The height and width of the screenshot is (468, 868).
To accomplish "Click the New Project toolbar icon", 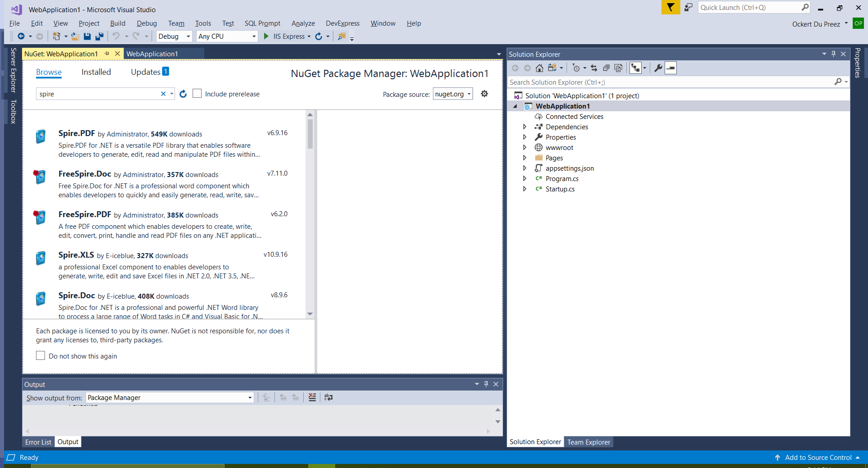I will click(x=56, y=36).
